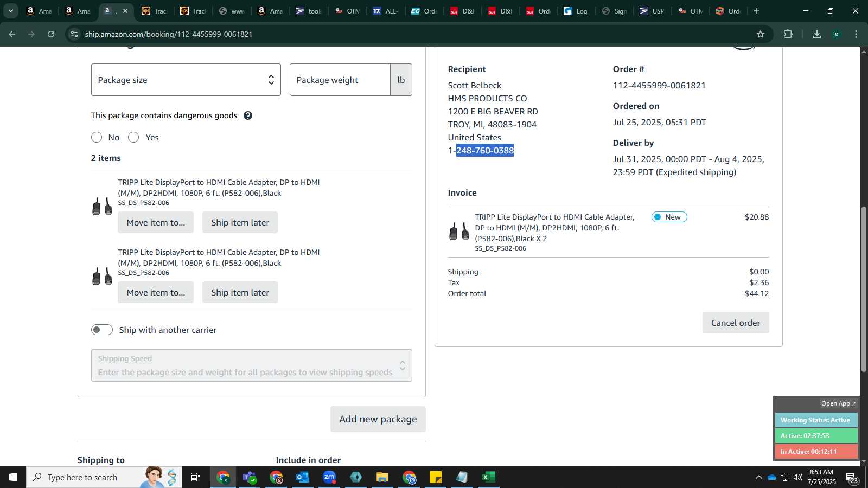Click the first item cable thumbnail
This screenshot has height=488, width=868.
coord(102,207)
